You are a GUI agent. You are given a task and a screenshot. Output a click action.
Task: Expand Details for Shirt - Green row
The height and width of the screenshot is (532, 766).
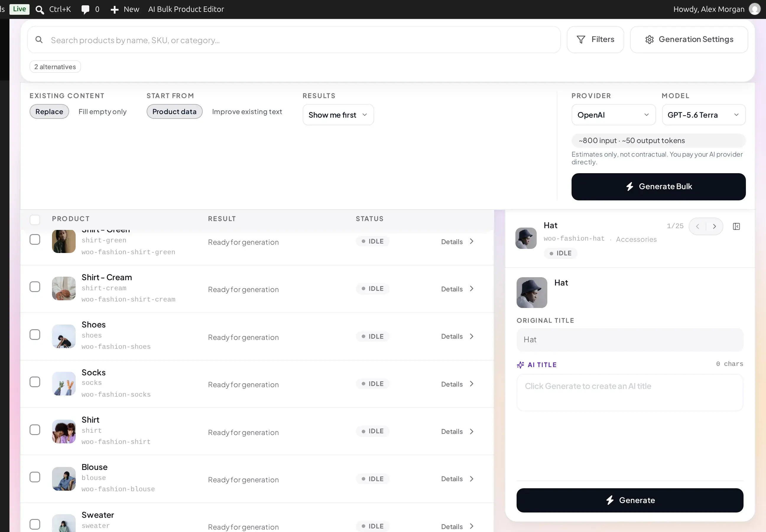click(x=457, y=242)
